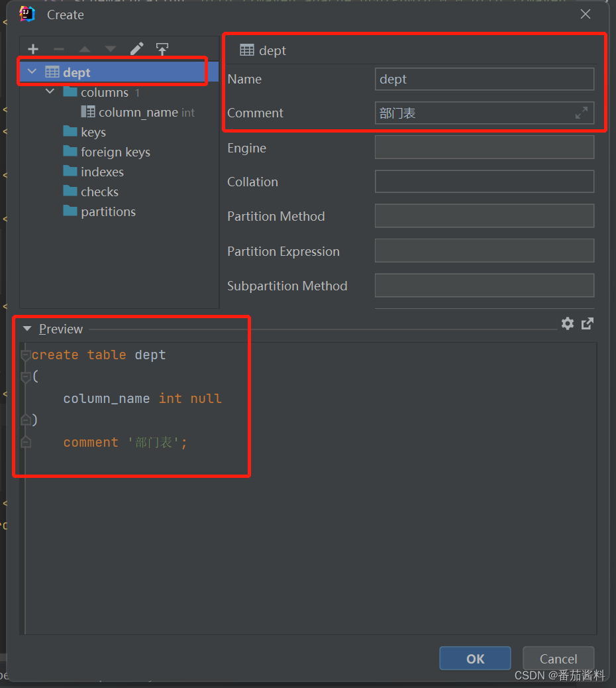This screenshot has height=688, width=616.
Task: Select indexes in the tree
Action: point(119,172)
